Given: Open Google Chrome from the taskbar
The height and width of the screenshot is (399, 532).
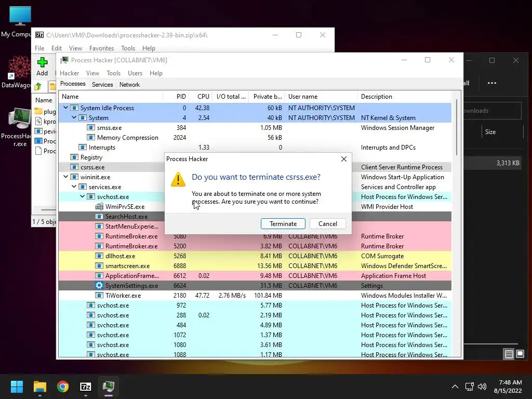Looking at the screenshot, I should (63, 387).
